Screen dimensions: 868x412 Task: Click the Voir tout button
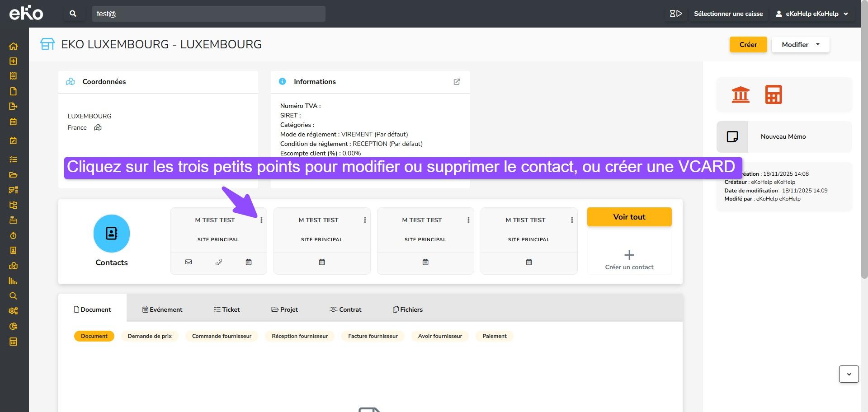coord(629,217)
